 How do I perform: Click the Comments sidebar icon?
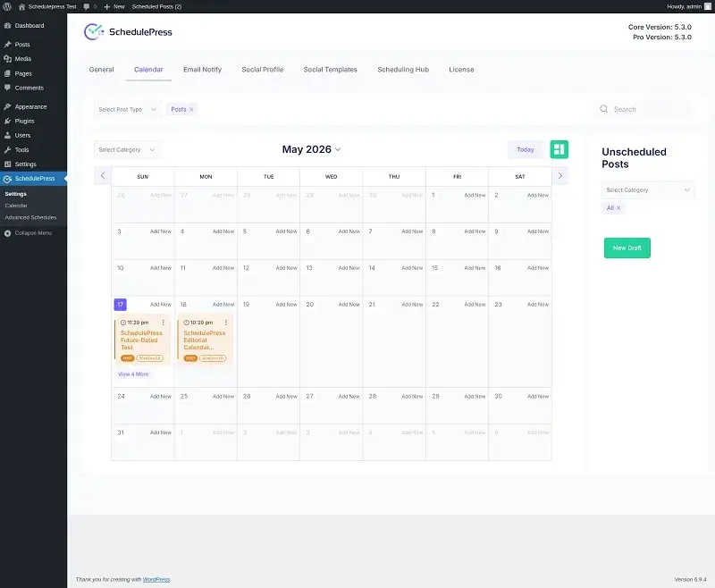click(7, 88)
